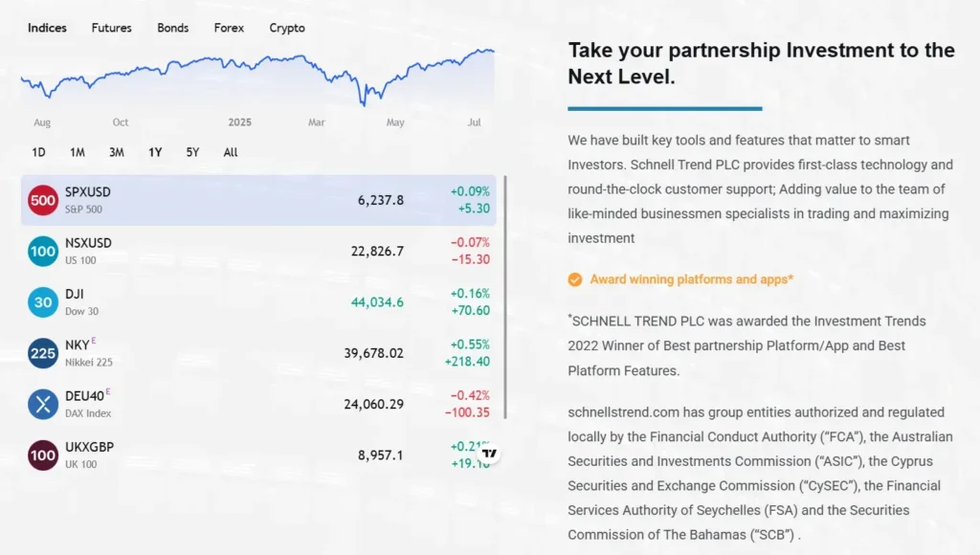Click the orange award checkmark icon
Viewport: 980px width, 555px height.
[x=574, y=279]
